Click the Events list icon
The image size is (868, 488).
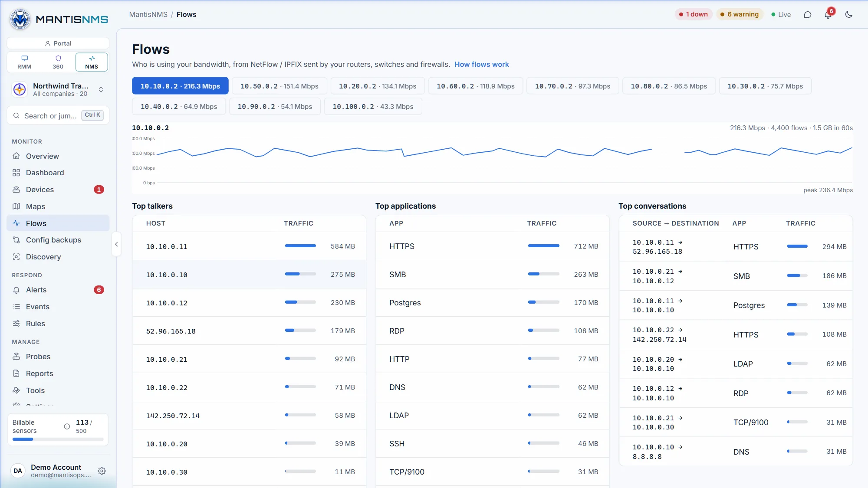16,307
